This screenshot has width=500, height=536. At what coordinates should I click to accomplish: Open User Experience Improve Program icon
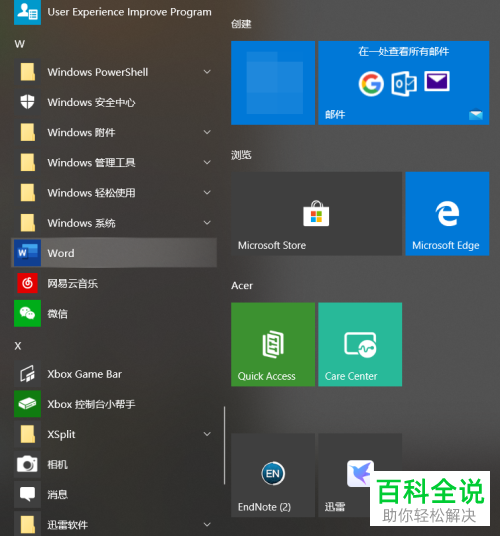[27, 12]
